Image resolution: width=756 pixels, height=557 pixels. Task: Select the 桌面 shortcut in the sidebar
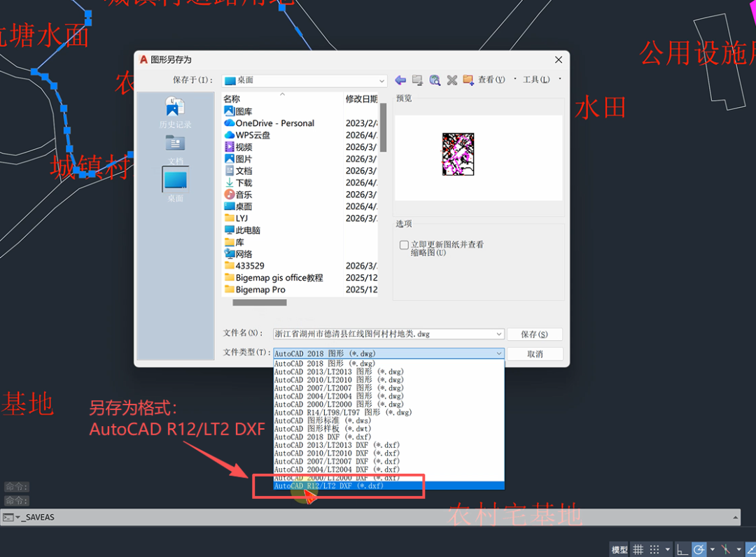(175, 185)
